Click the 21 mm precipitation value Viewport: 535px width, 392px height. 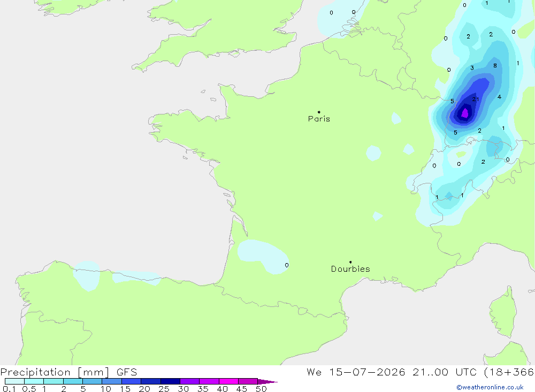pos(475,99)
